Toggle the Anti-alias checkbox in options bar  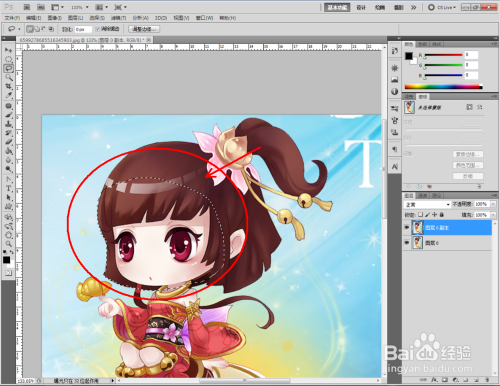98,29
